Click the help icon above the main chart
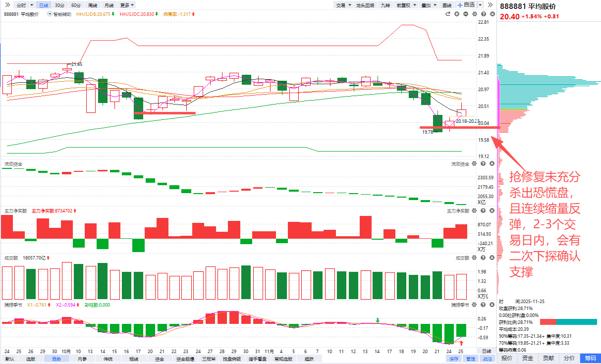Viewport: 601px width, 364px height. pyautogui.click(x=484, y=14)
